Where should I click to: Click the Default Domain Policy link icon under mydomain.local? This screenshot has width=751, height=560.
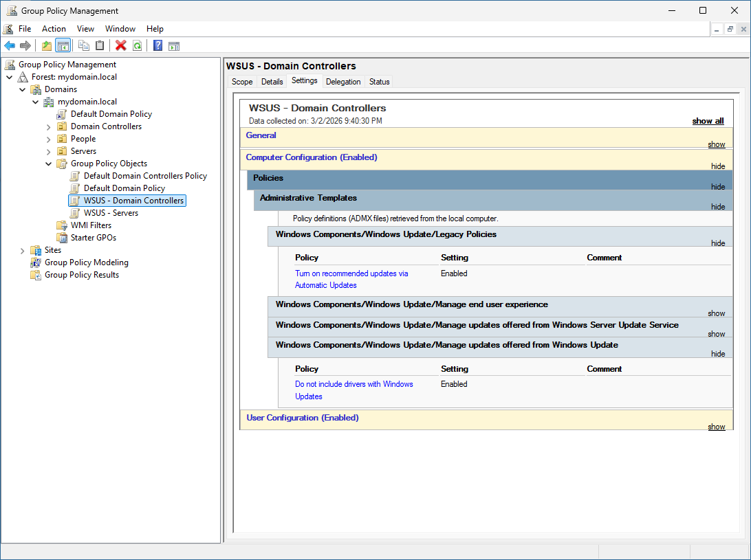[62, 114]
